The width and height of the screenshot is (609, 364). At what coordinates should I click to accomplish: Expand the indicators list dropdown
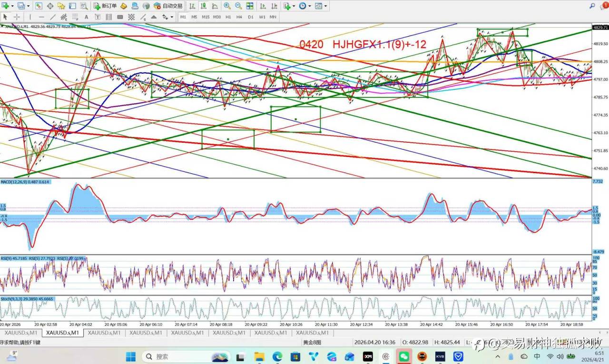(294, 6)
